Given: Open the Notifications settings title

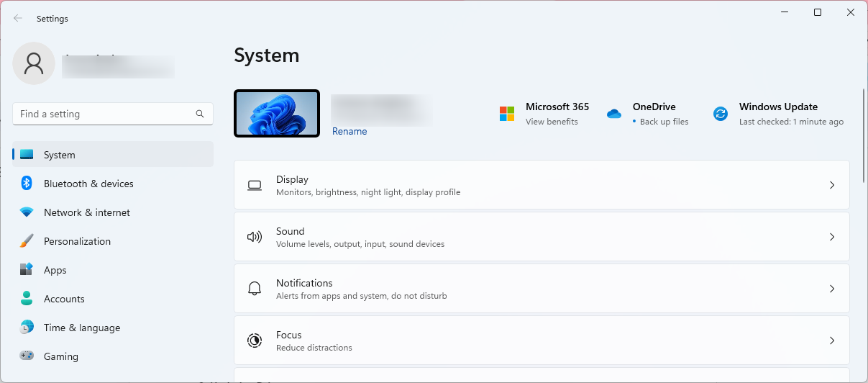Looking at the screenshot, I should point(304,283).
